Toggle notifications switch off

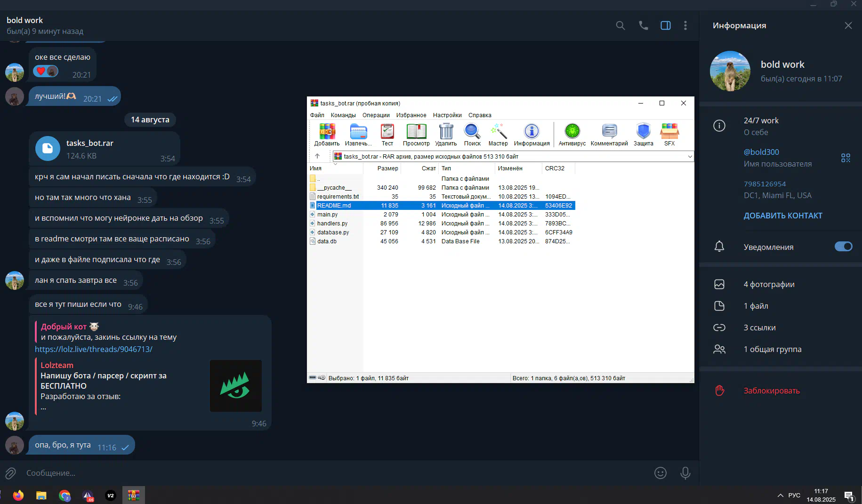[843, 247]
